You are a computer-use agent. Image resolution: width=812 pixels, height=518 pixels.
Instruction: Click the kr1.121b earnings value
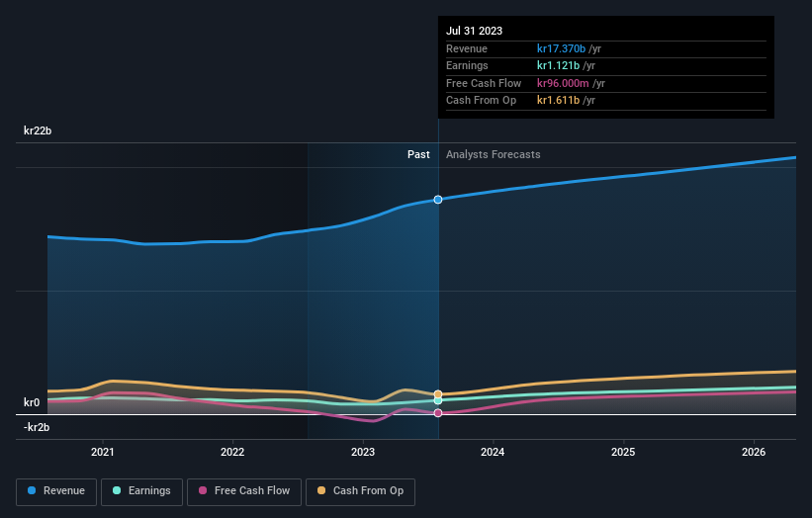558,65
